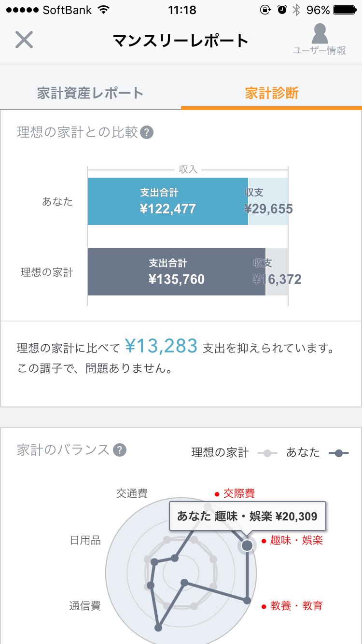Screen dimensions: 362x644
Task: Tap ideal household 収支 ¥16,372 bar segment
Action: [x=277, y=272]
